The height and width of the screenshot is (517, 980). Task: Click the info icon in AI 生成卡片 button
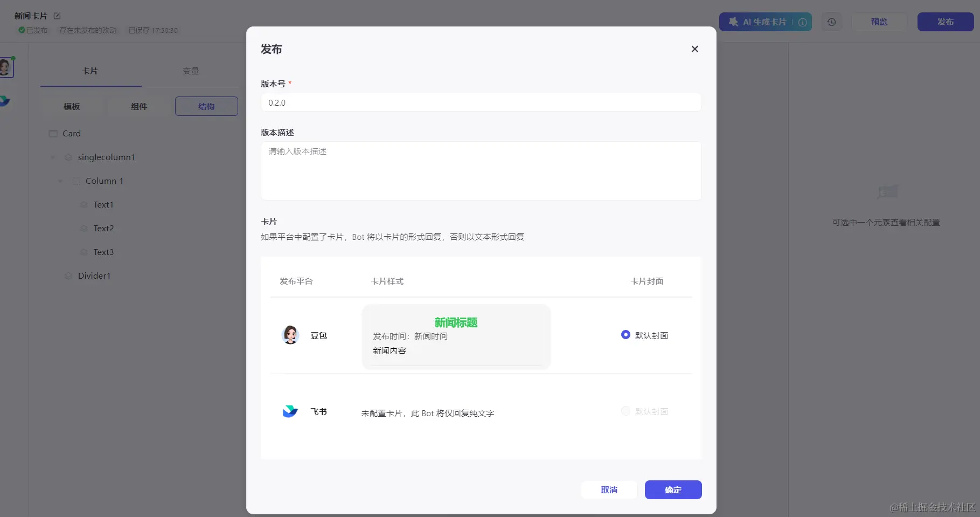(x=802, y=22)
